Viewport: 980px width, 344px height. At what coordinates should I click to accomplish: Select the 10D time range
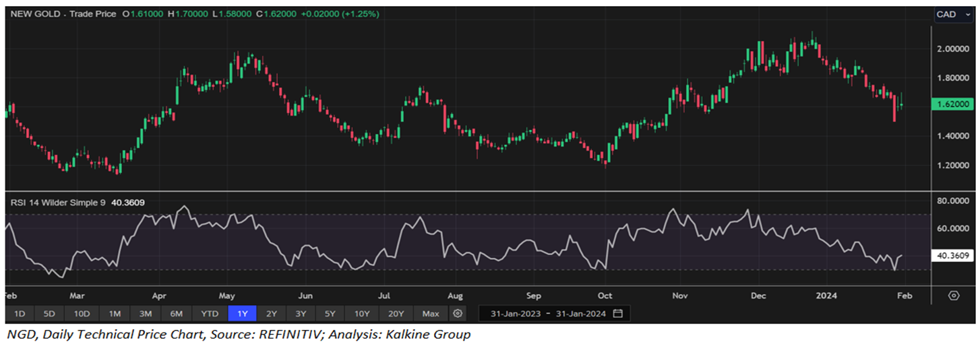(82, 314)
